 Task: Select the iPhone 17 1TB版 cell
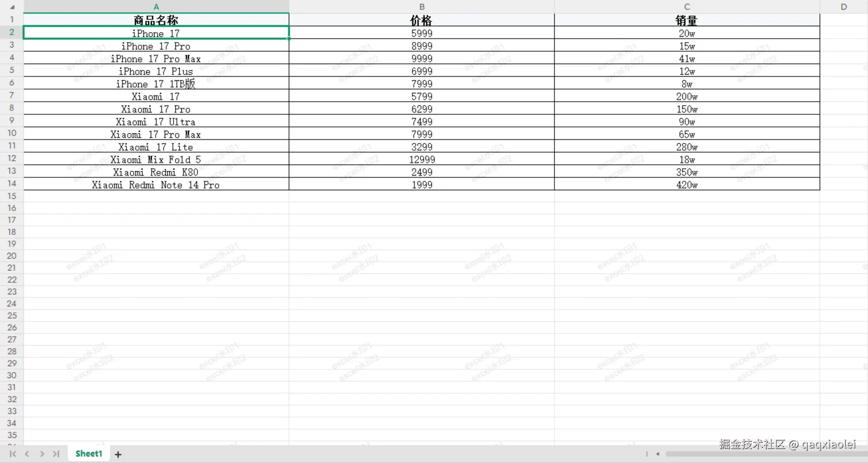click(x=156, y=83)
